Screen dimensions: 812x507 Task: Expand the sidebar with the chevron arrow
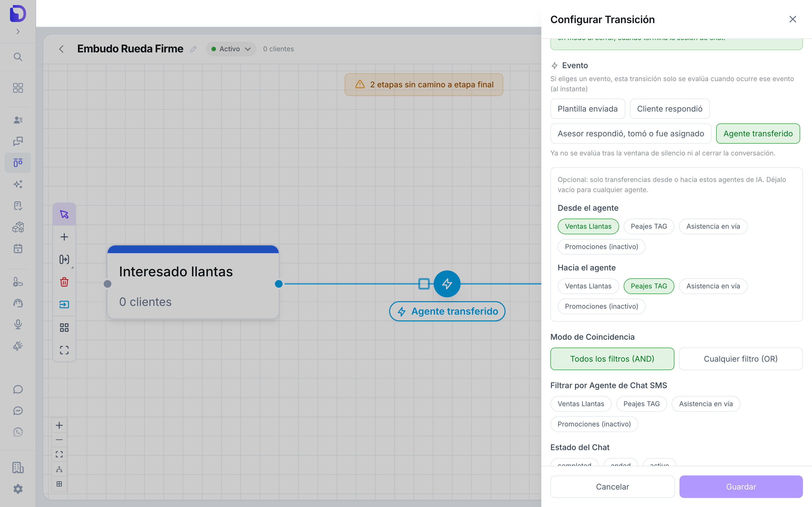tap(18, 32)
